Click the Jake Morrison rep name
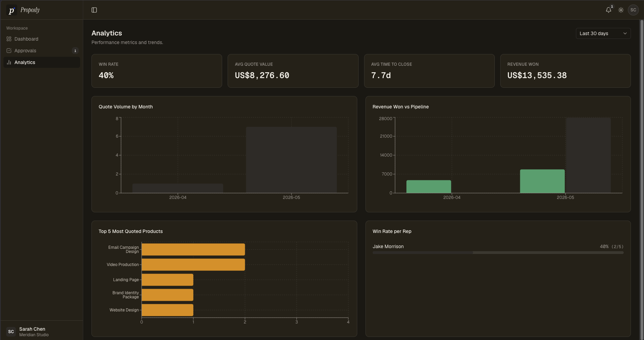The image size is (644, 340). [388, 246]
